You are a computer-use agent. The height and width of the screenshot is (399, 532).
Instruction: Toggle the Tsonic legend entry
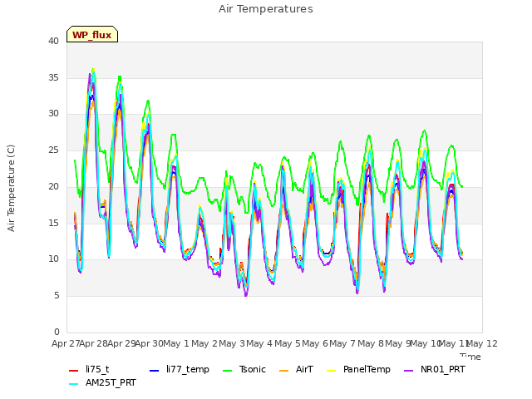244,369
